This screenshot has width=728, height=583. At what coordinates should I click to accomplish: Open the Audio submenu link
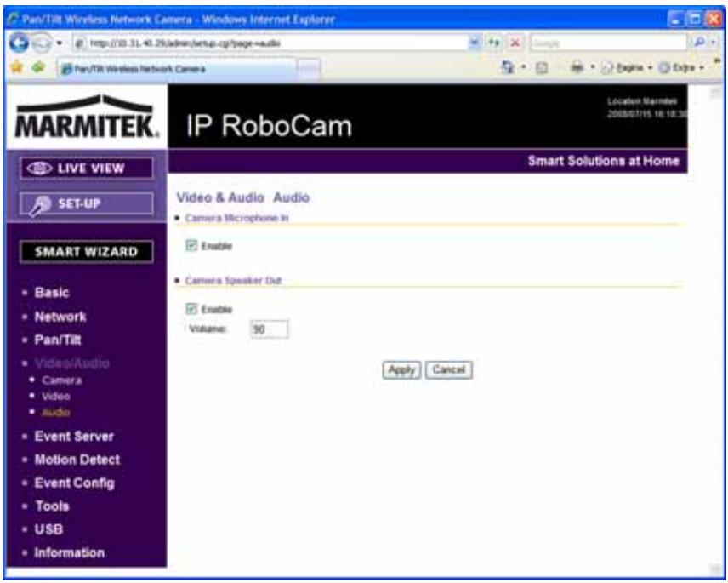[56, 413]
